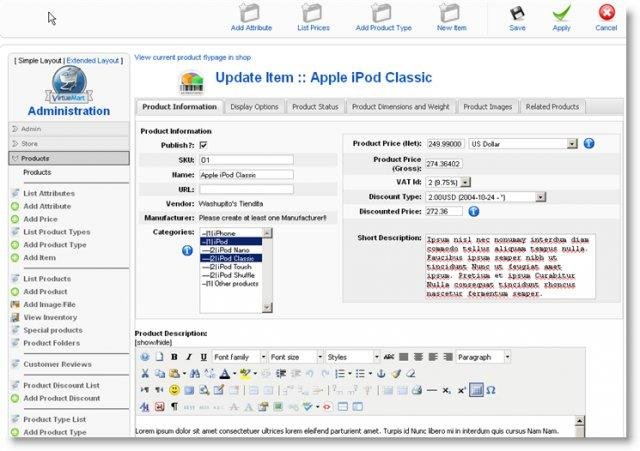
Task: Toggle italic in description editor
Action: 189,357
